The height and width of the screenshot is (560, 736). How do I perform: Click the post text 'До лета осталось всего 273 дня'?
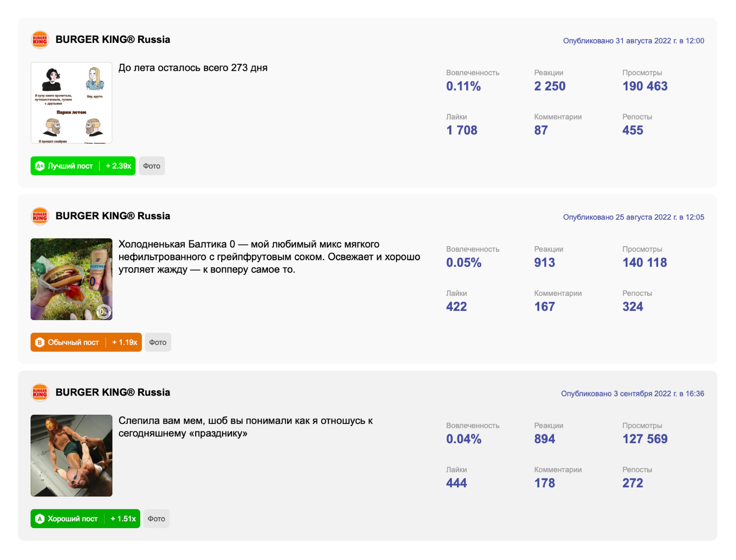coord(193,68)
